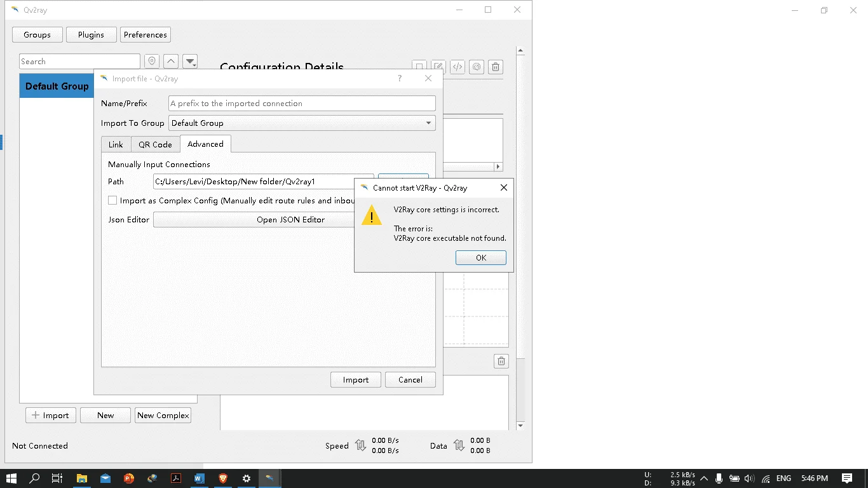Viewport: 868px width, 488px height.
Task: Open Word from the taskbar
Action: click(x=200, y=478)
